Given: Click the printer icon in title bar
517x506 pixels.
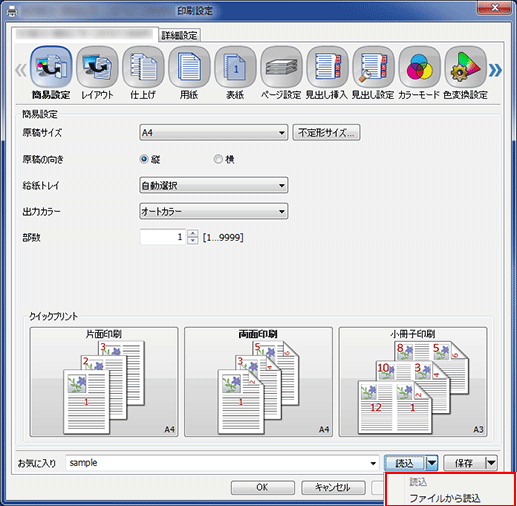Looking at the screenshot, I should (x=12, y=12).
